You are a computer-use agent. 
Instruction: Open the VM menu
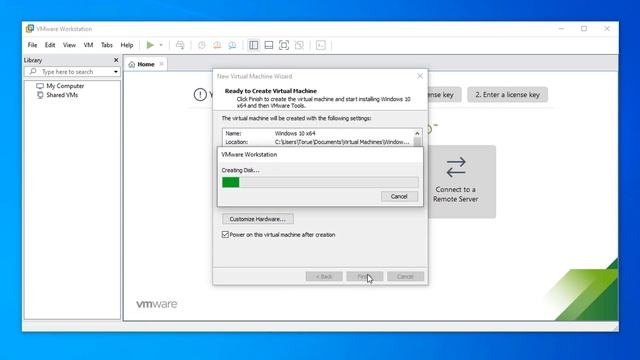88,45
